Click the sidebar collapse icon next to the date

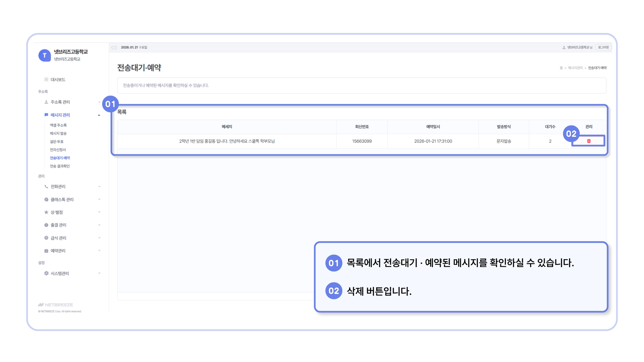[114, 47]
